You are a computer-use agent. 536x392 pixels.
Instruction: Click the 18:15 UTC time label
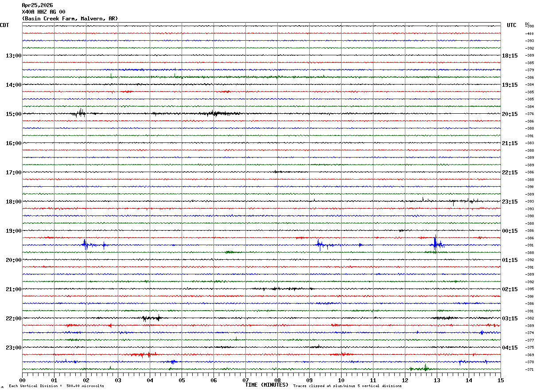(510, 56)
